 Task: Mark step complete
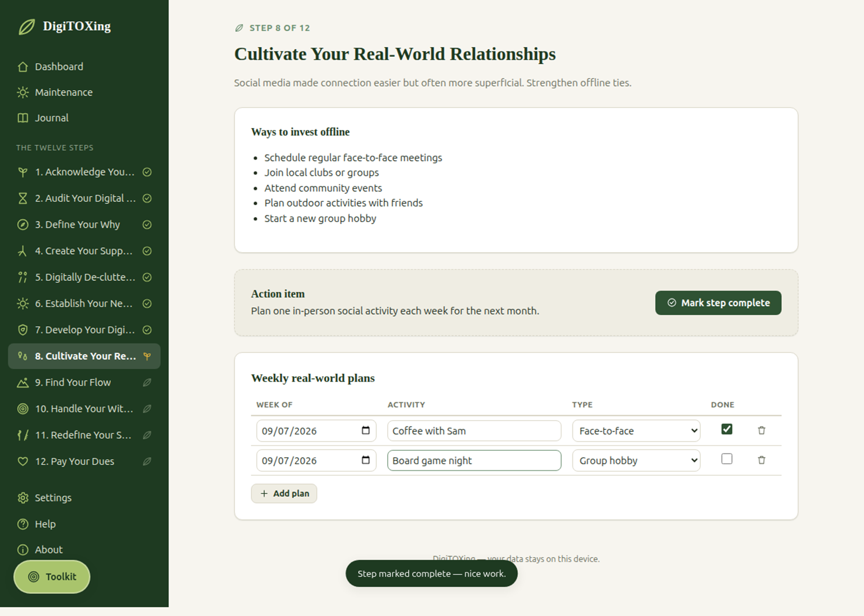point(718,303)
